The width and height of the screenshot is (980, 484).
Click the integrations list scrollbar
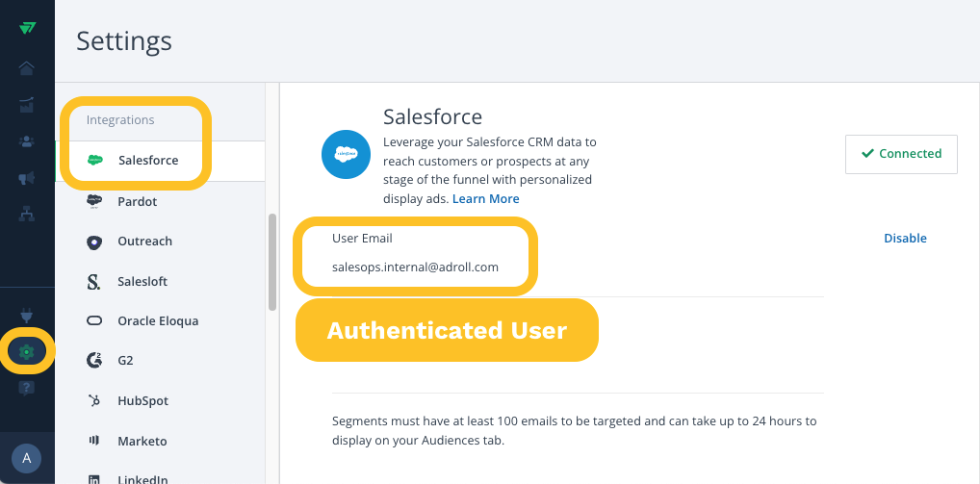[271, 263]
